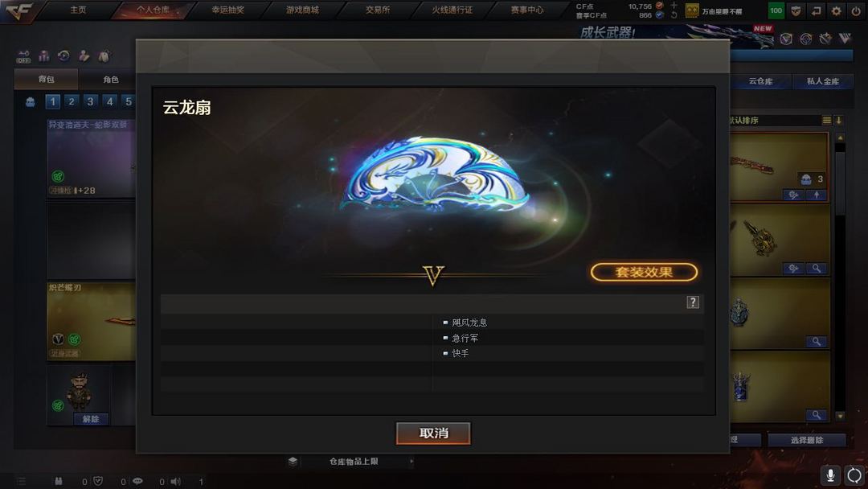Click the 选择删除 button

[x=807, y=440]
